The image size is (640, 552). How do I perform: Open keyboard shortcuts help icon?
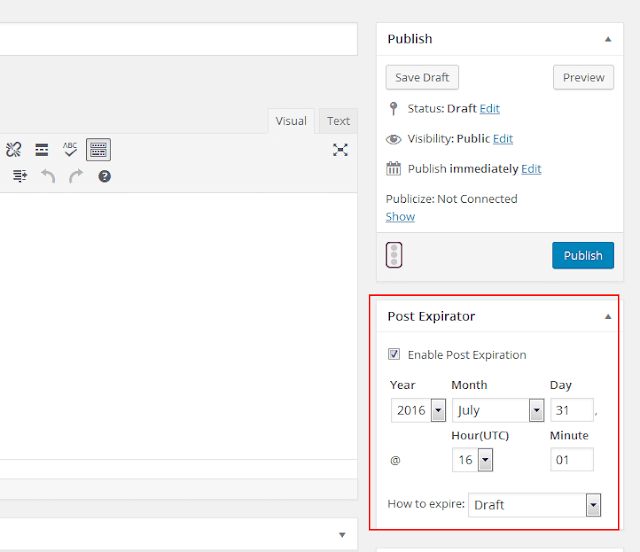pyautogui.click(x=104, y=176)
